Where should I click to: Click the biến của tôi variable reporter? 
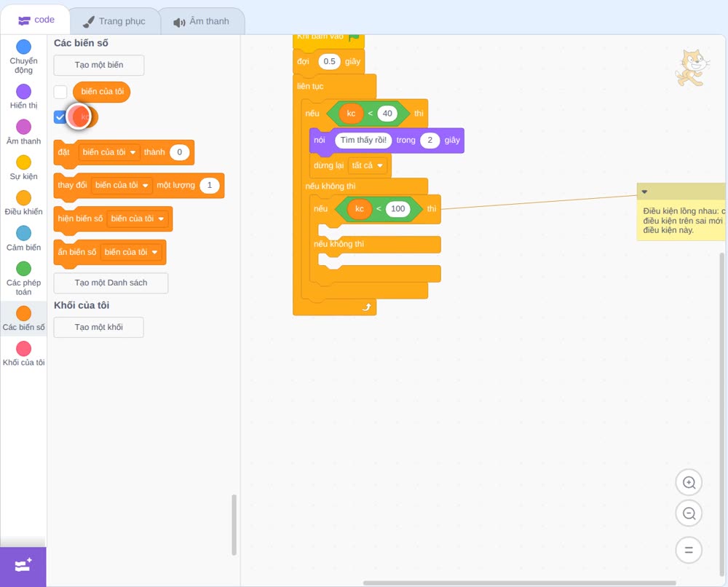[102, 92]
